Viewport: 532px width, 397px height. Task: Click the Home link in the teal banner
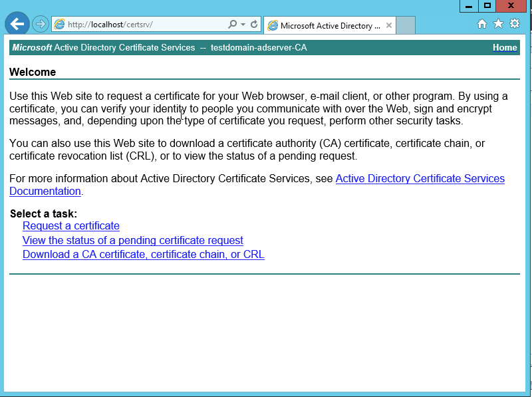point(505,47)
